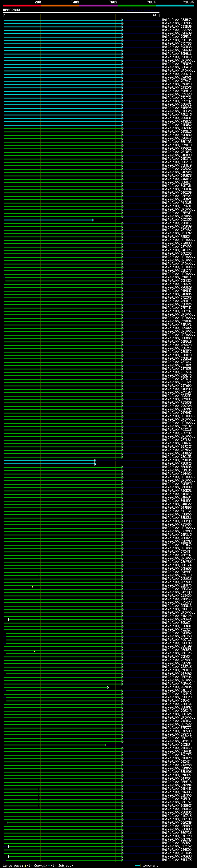197x868 pixels.
Task: Click the short cyan alignment bar for C0Z355
Action: pos(49,220)
